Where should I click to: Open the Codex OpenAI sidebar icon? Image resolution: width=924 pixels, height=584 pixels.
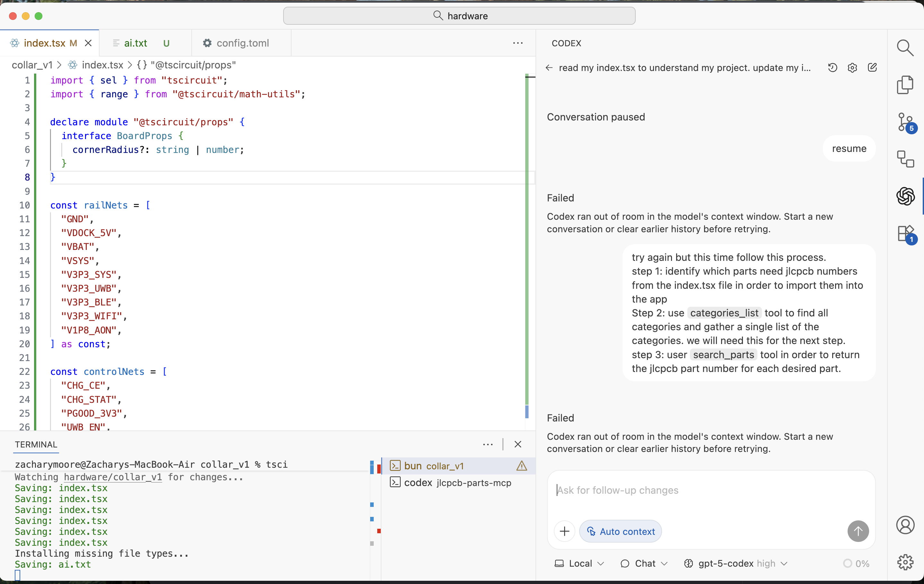(x=905, y=196)
